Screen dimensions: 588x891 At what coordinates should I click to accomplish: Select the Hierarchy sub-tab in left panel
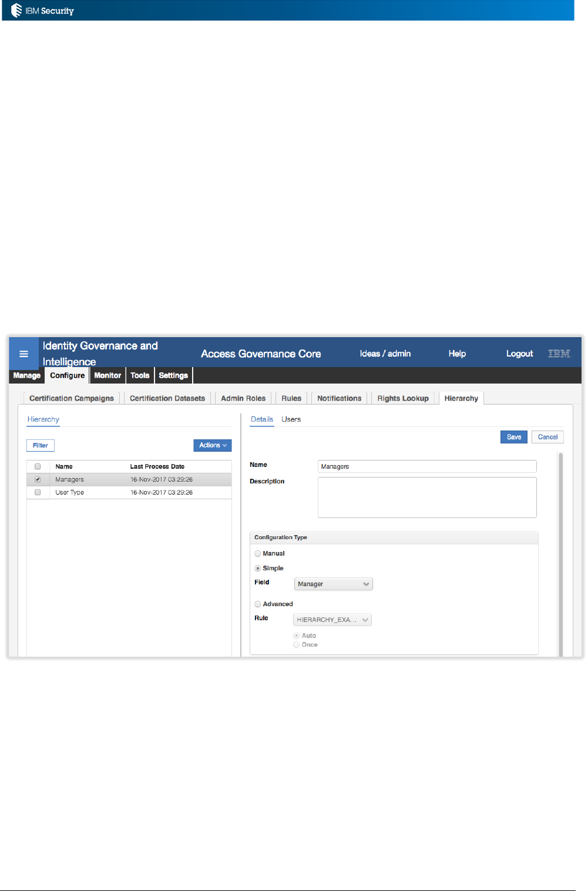click(43, 419)
